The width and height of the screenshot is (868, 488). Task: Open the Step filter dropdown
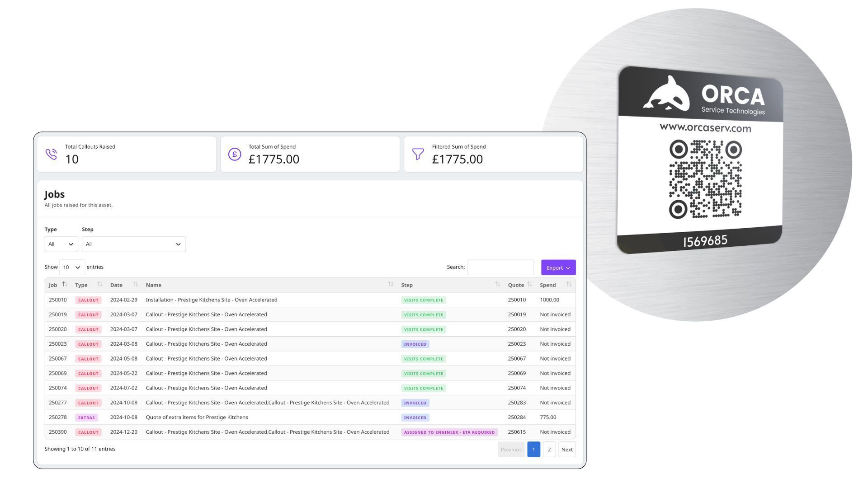tap(133, 244)
